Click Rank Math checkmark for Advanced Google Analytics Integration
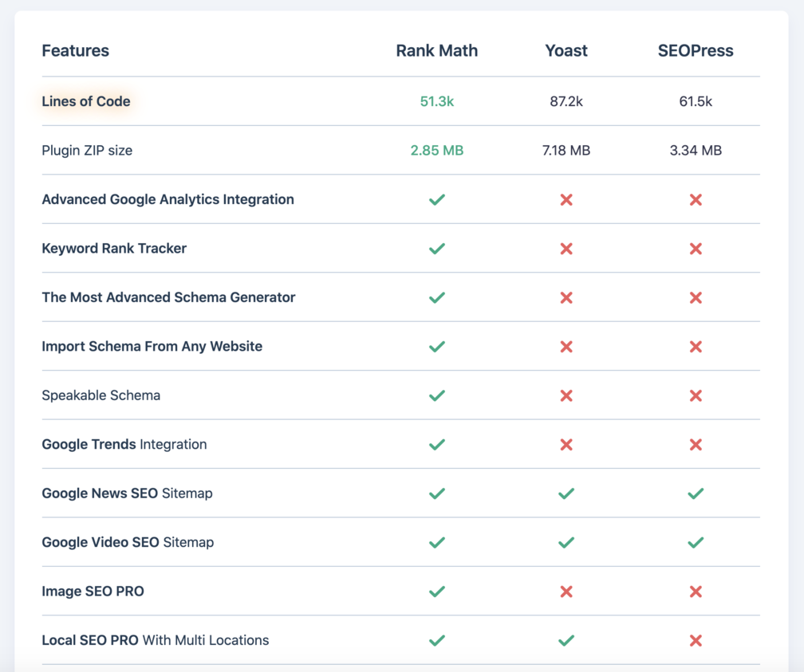 coord(437,199)
